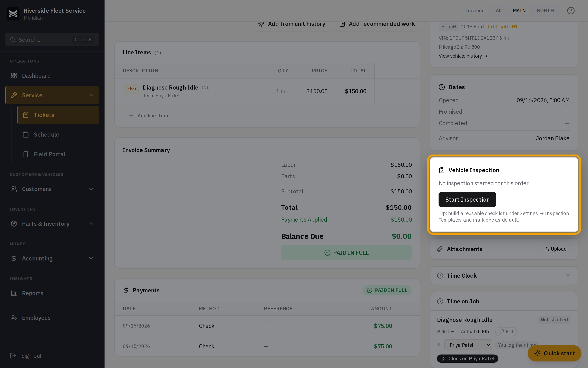Select the NORTH location filter
588x368 pixels.
tap(545, 11)
